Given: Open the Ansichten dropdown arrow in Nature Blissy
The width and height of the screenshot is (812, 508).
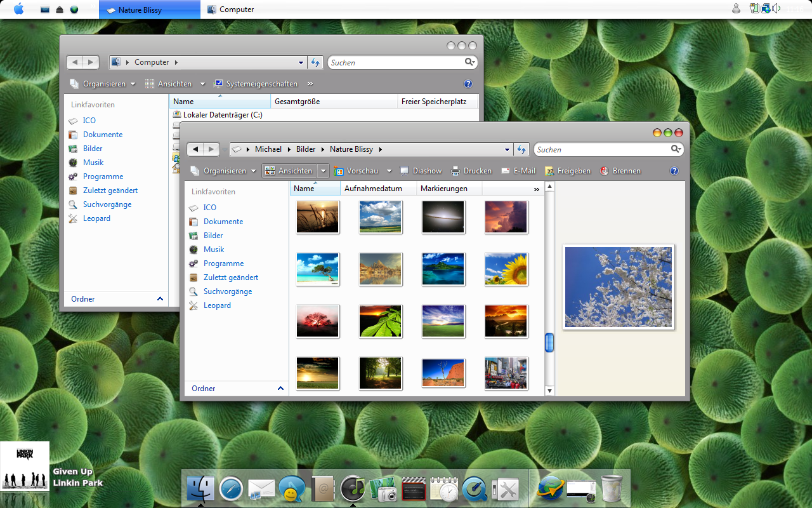Looking at the screenshot, I should tap(324, 171).
